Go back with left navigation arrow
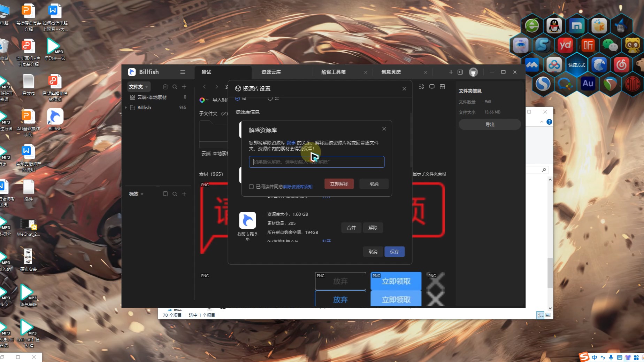 pyautogui.click(x=205, y=87)
